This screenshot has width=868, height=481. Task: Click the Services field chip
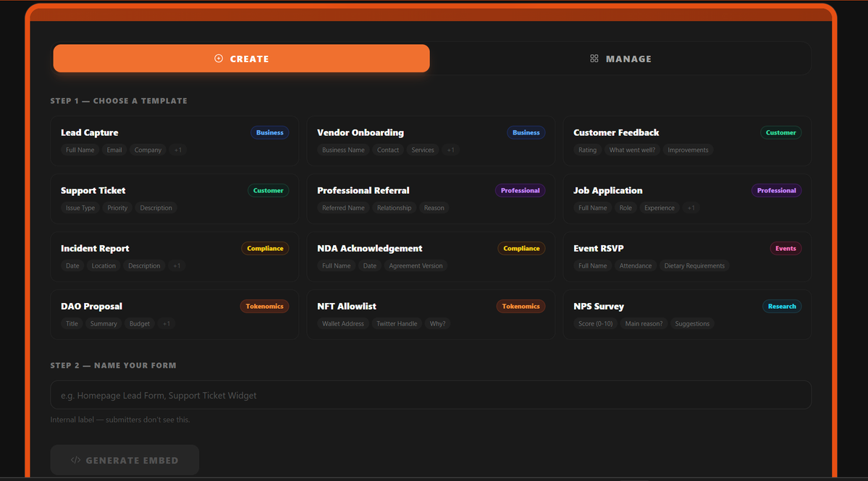[x=422, y=150]
